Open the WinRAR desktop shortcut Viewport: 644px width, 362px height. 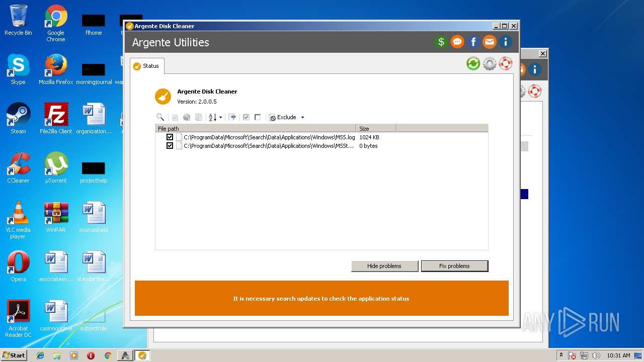click(x=56, y=217)
